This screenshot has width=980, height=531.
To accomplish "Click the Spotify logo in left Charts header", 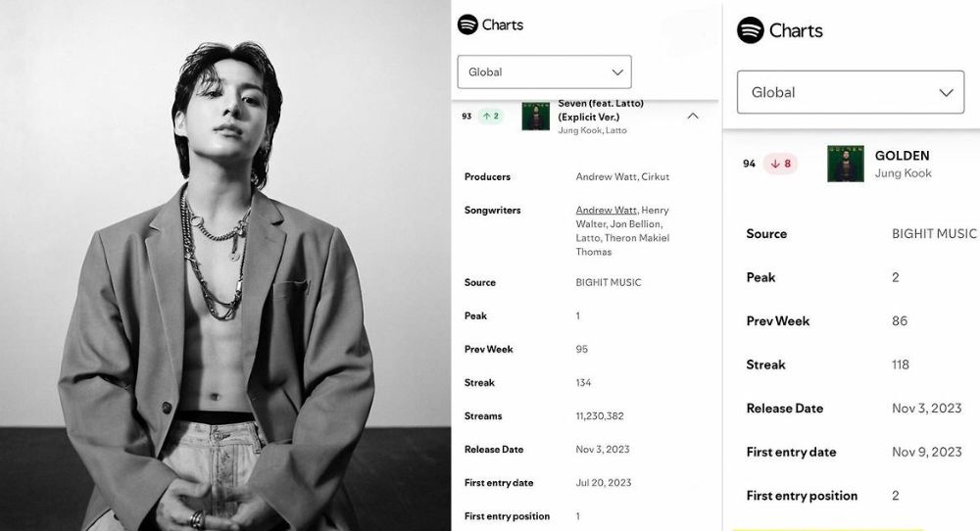I will (467, 24).
